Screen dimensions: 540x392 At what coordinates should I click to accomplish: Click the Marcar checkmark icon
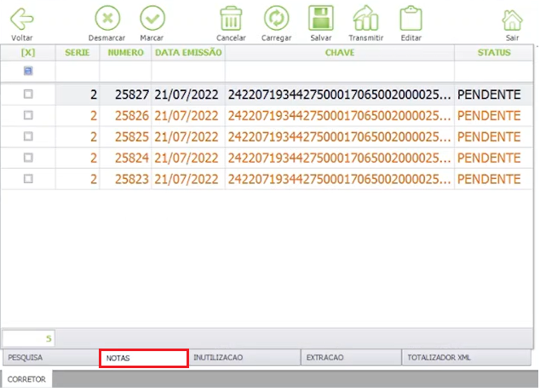pyautogui.click(x=152, y=18)
